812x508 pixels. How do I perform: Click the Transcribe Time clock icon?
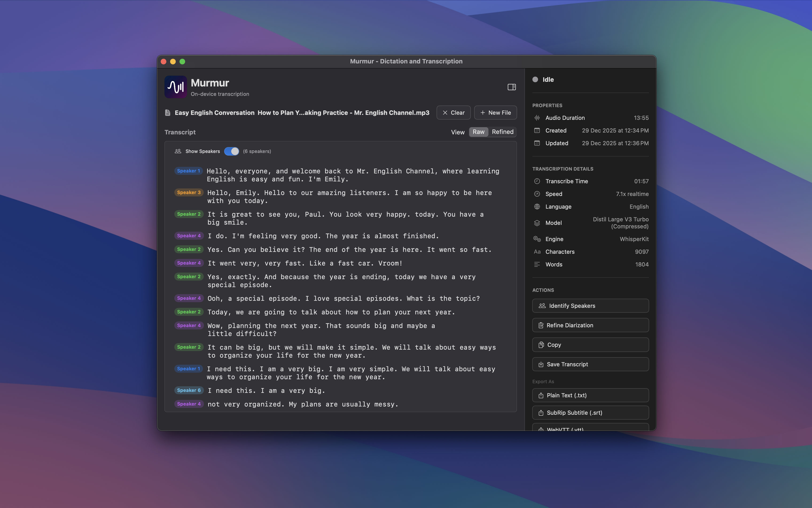pyautogui.click(x=537, y=181)
